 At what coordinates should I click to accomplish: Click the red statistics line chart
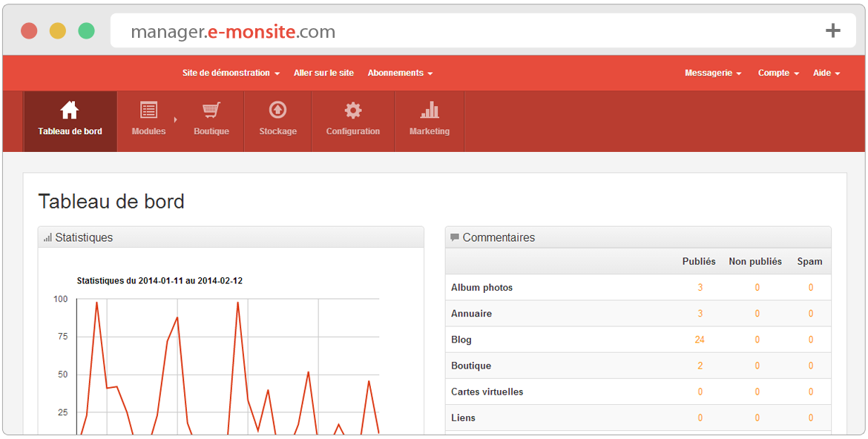pyautogui.click(x=228, y=368)
